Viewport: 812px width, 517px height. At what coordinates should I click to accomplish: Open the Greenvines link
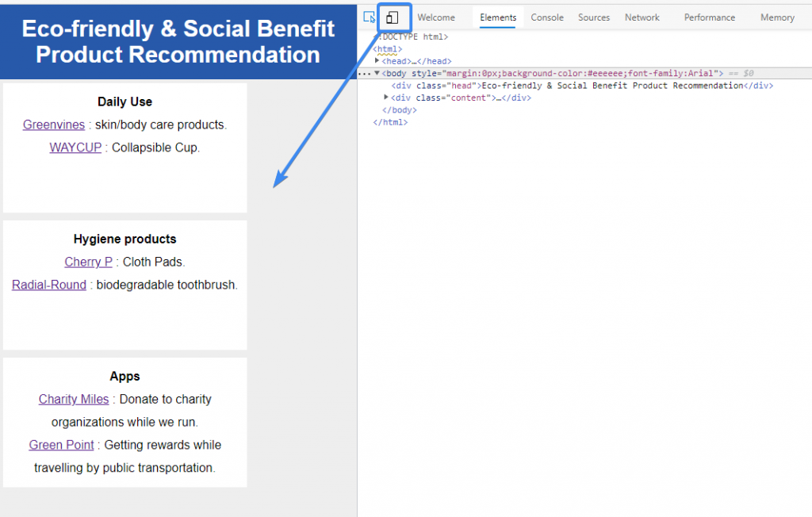coord(54,124)
